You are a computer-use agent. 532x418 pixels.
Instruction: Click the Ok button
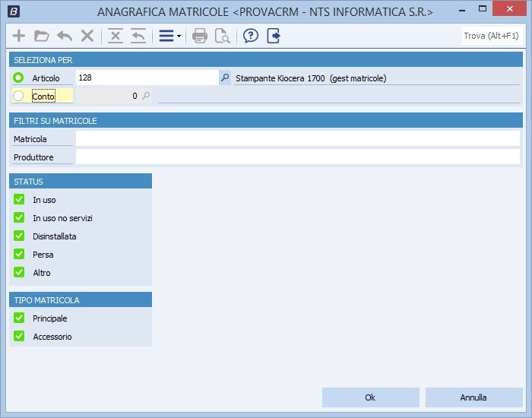point(370,397)
